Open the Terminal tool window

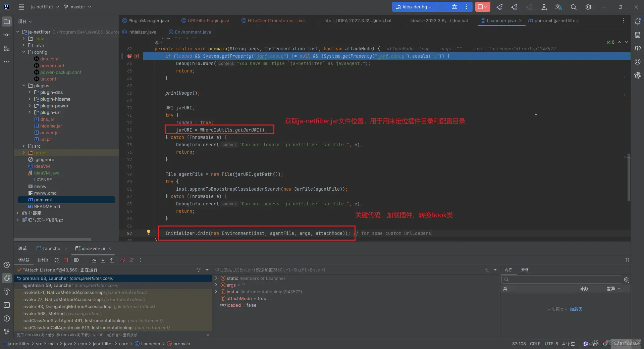6,305
